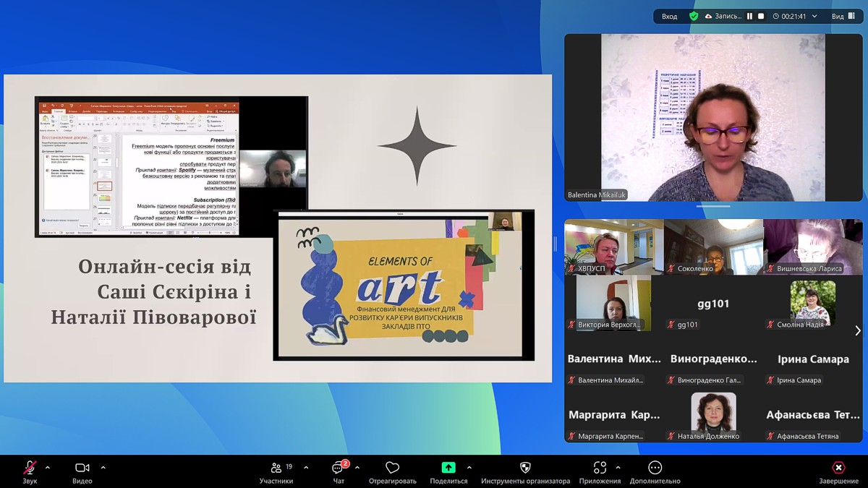This screenshot has height=488, width=868.
Task: Toggle the camera with the Видео button
Action: [x=82, y=471]
